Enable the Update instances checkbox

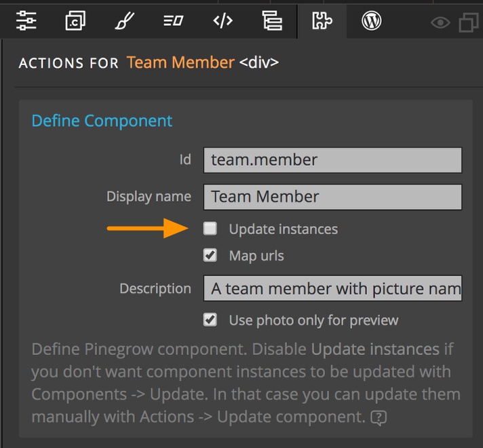(210, 229)
